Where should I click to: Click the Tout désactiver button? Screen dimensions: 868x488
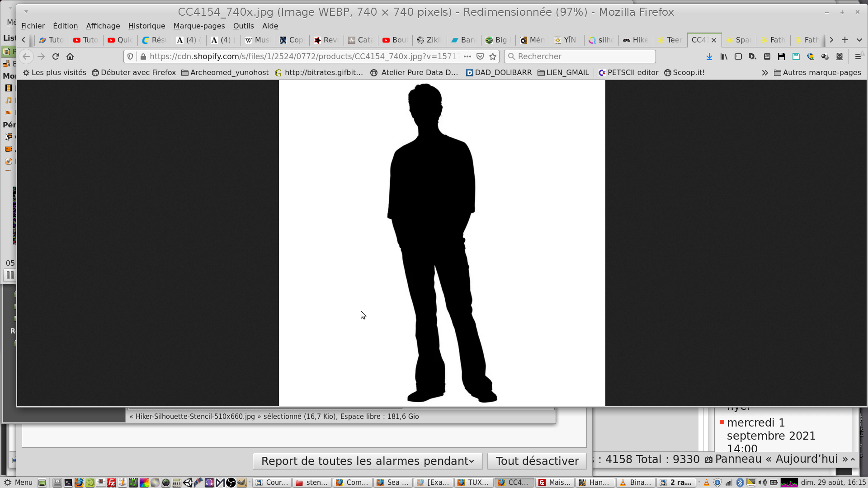(537, 461)
